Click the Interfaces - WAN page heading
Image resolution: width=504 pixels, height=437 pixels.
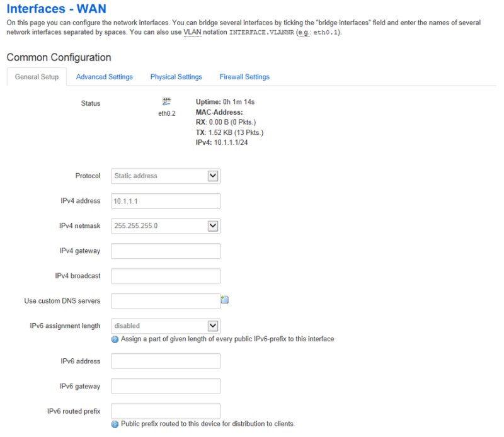56,9
